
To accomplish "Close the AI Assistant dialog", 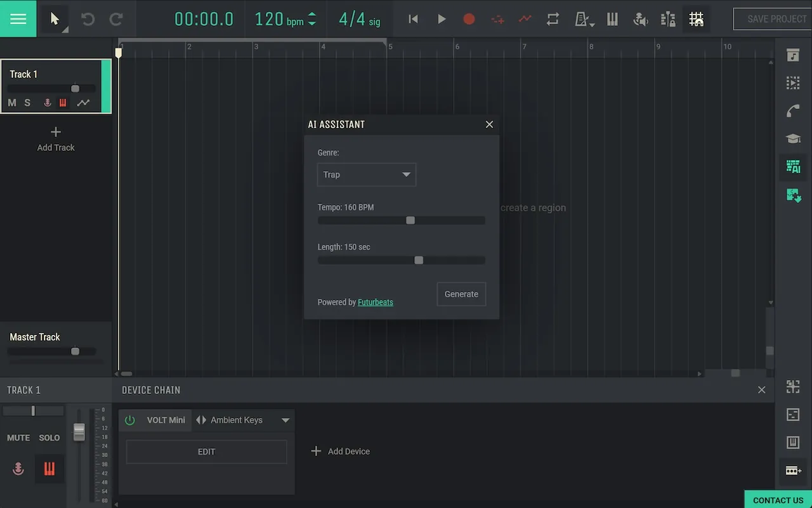I will click(489, 124).
